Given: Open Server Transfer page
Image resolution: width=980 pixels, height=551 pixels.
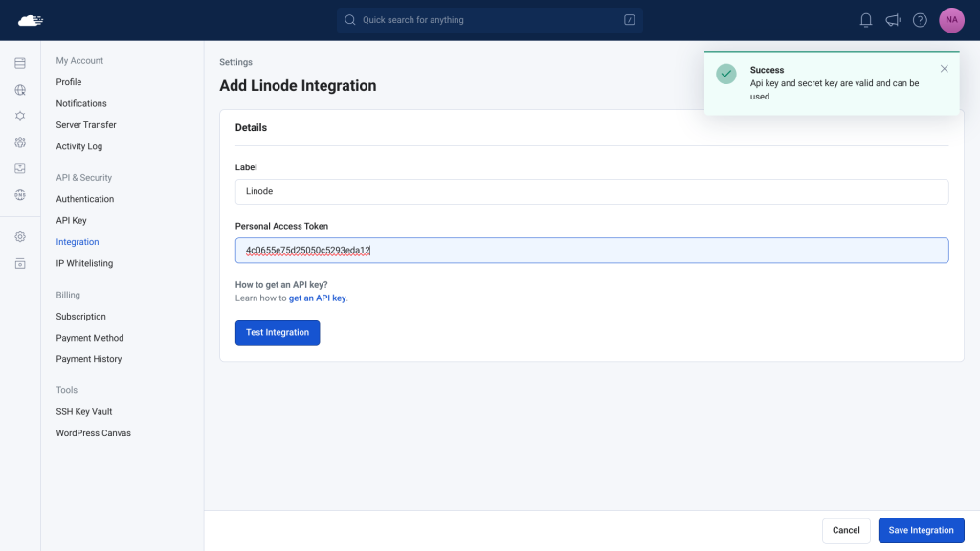Looking at the screenshot, I should click(x=86, y=125).
